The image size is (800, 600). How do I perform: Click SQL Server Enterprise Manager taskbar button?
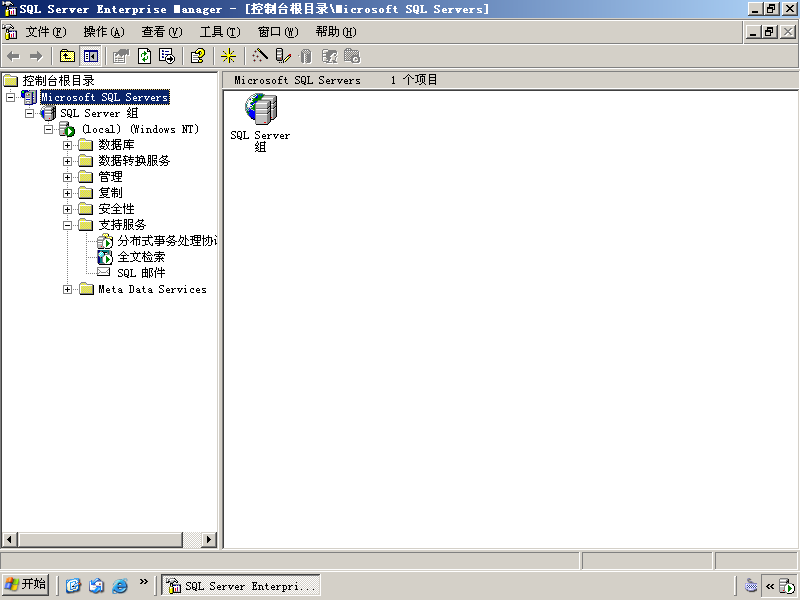tap(241, 585)
